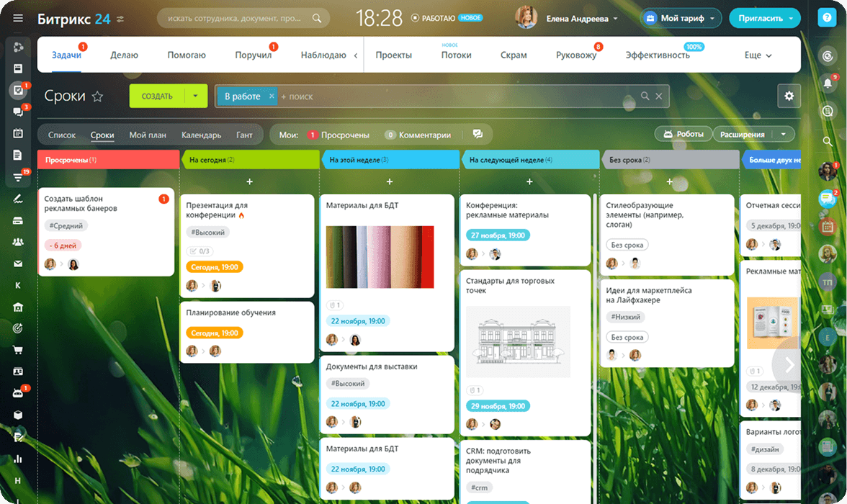Open the 'Еще' dropdown menu
847x504 pixels.
tap(758, 55)
